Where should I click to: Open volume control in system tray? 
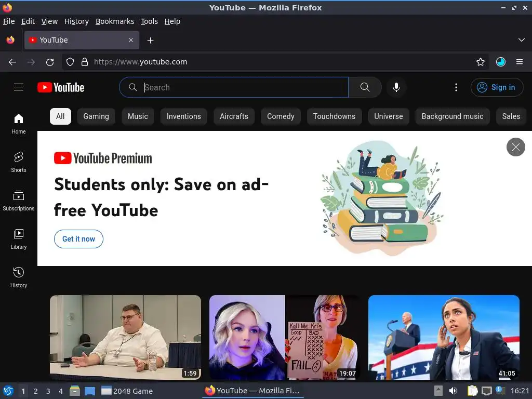coord(453,391)
